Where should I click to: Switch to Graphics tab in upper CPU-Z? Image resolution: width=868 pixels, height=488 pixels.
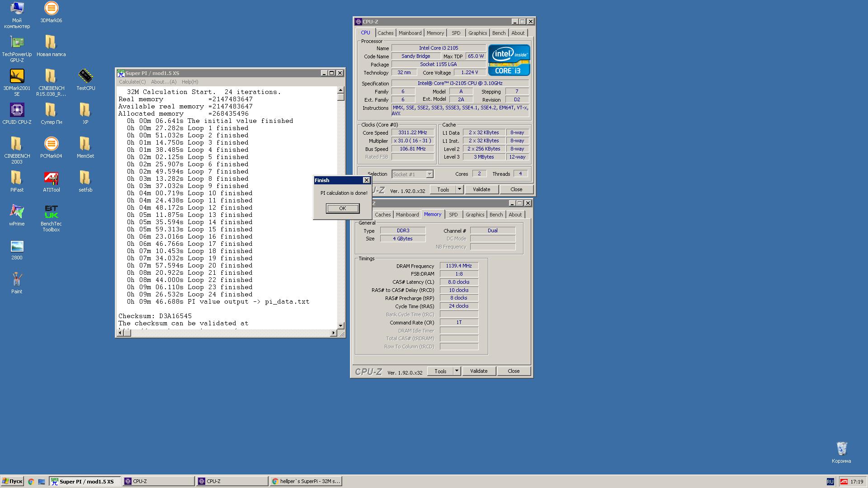tap(477, 33)
